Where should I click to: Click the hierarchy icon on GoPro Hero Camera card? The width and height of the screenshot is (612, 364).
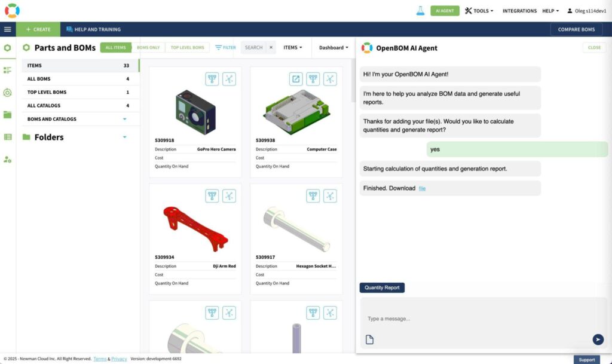click(212, 79)
